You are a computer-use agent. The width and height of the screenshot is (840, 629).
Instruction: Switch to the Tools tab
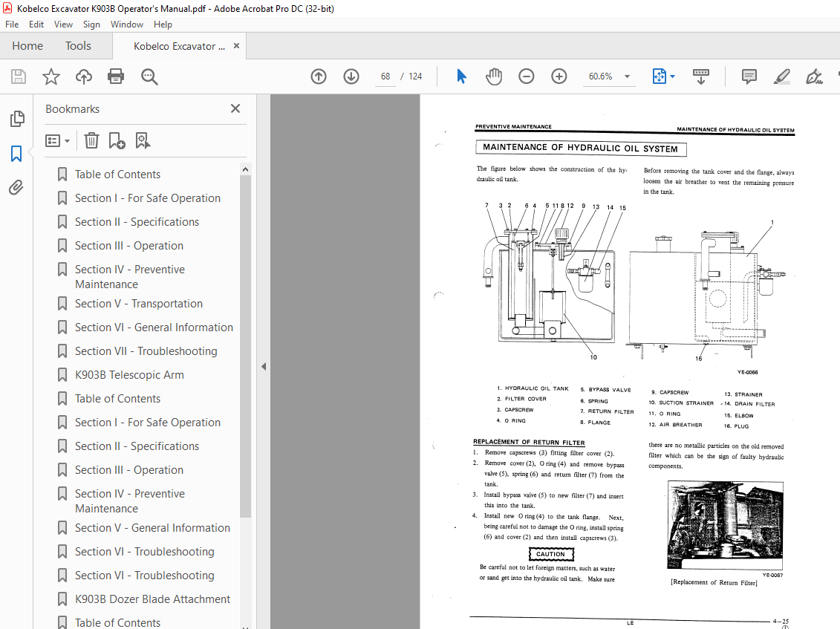[78, 46]
